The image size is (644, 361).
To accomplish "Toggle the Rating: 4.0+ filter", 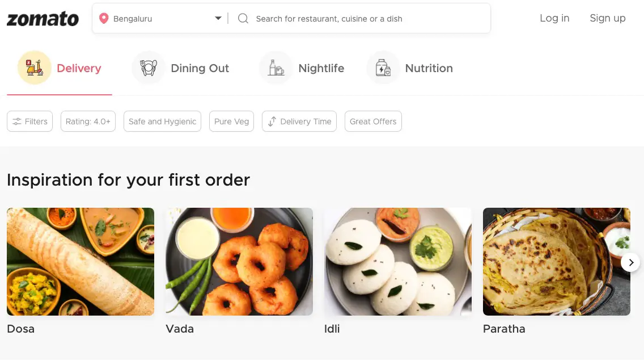I will 87,121.
